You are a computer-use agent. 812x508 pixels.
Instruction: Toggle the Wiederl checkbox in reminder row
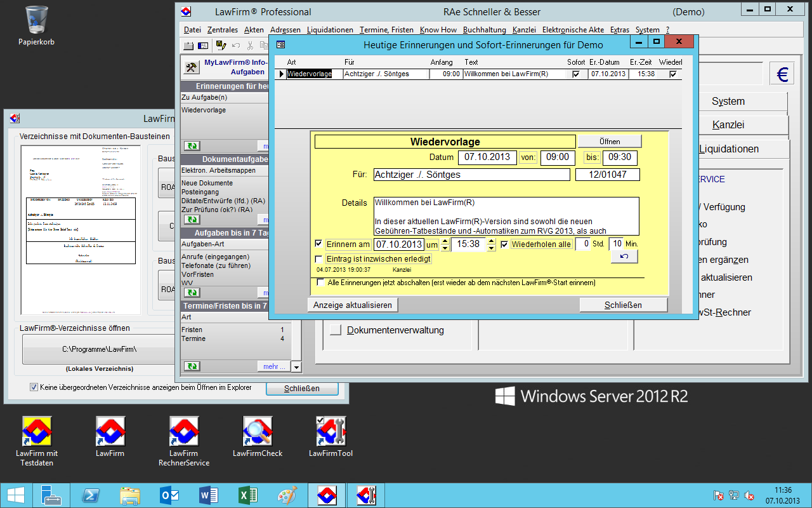click(x=672, y=74)
